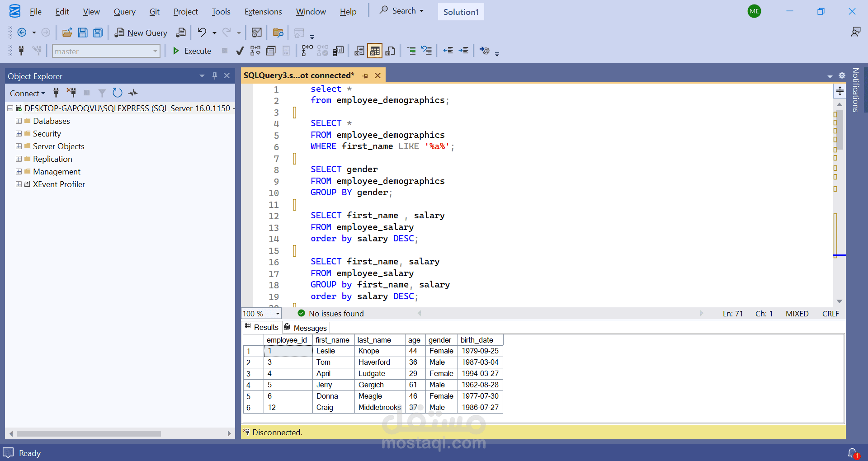Select Results to Grid output mode

pos(375,51)
